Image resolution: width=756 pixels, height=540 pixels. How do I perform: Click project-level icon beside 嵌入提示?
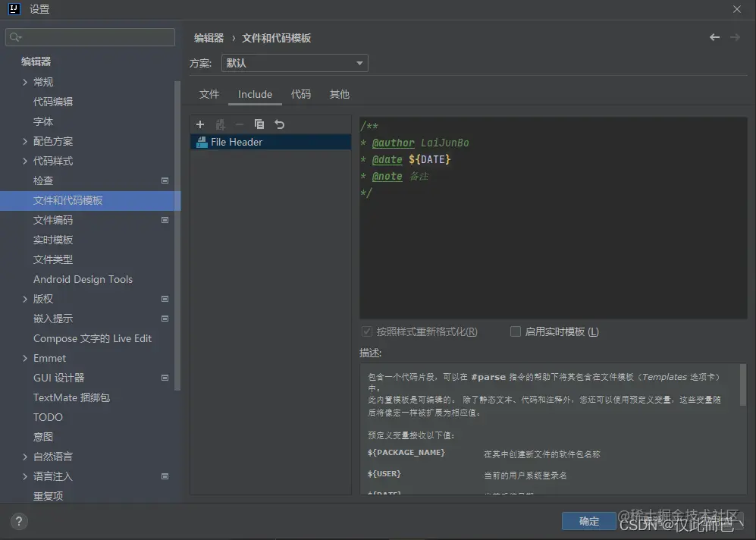click(x=165, y=319)
